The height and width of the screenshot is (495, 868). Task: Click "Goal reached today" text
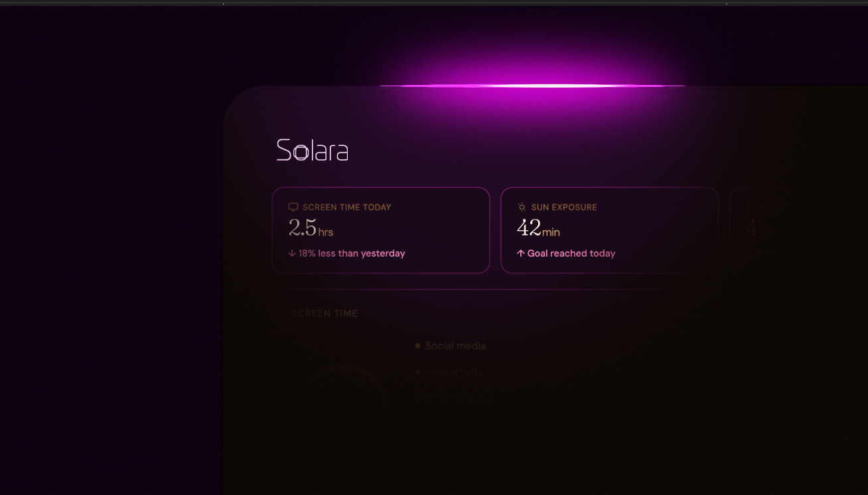tap(571, 253)
